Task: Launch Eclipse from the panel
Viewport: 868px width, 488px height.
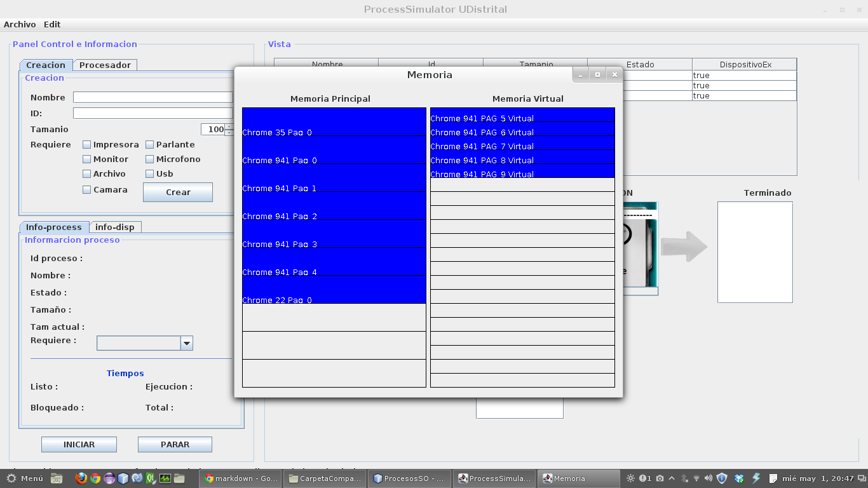Action: (x=109, y=478)
